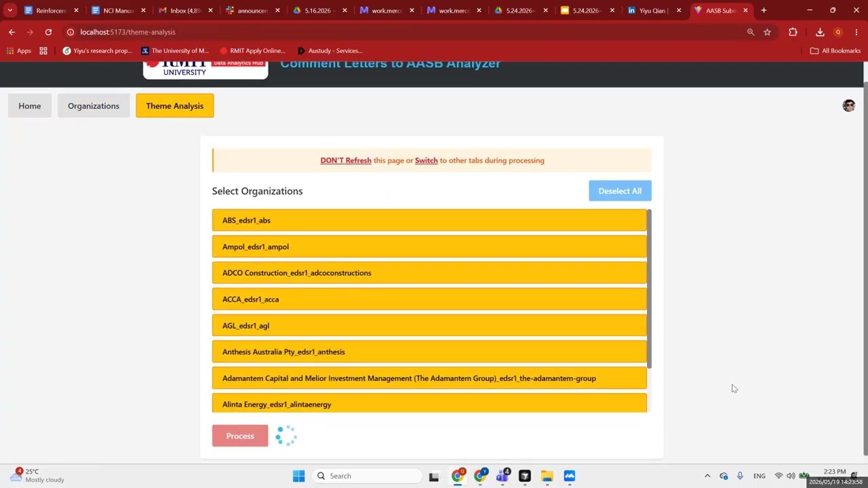
Task: Switch to the Gmail Inbox tab
Action: (x=185, y=10)
